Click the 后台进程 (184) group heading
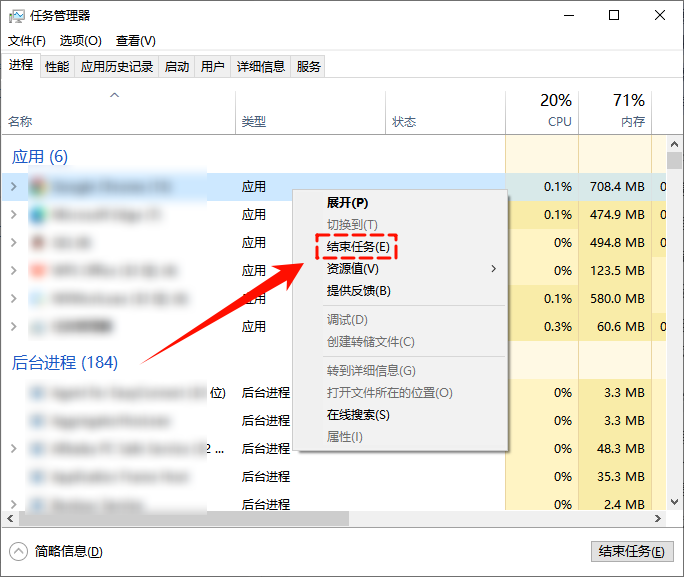 pos(65,362)
